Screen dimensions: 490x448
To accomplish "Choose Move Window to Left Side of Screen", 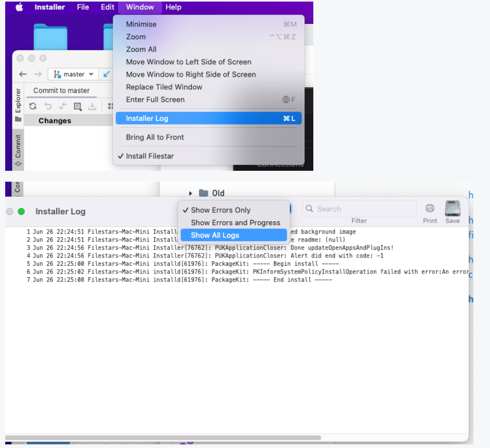I will (208, 62).
